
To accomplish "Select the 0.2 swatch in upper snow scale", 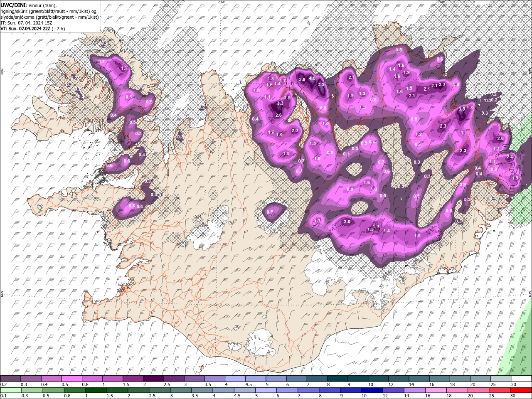I will click(x=10, y=379).
